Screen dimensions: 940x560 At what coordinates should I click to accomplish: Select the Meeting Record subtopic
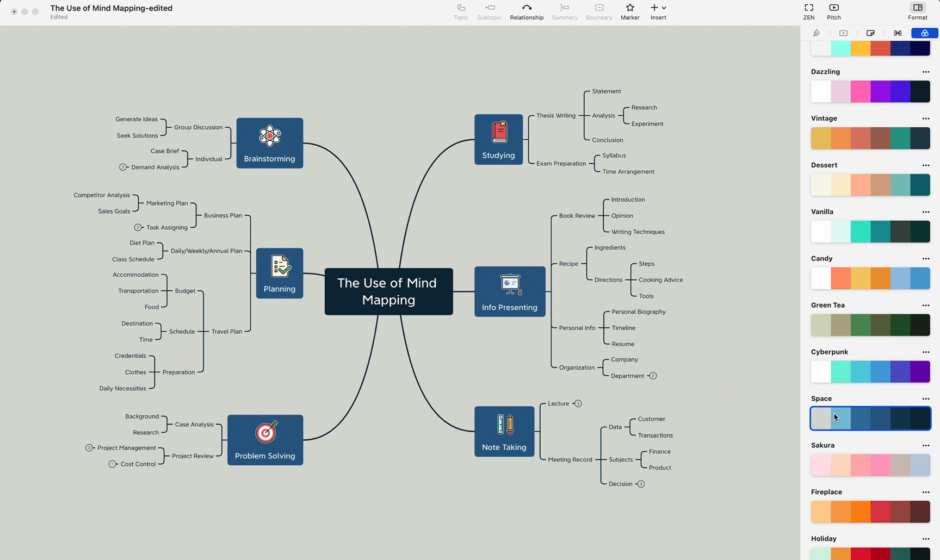tap(570, 459)
